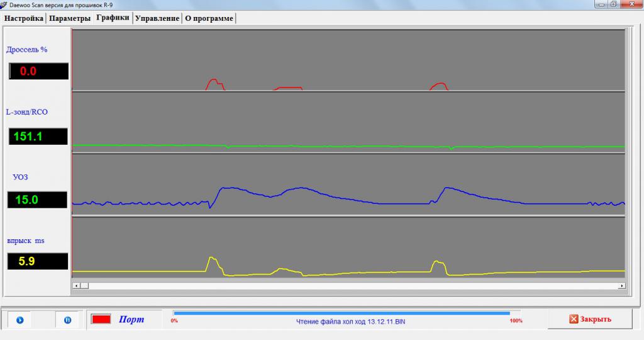Pause playback with the pause button
644x340 pixels.
pyautogui.click(x=68, y=320)
